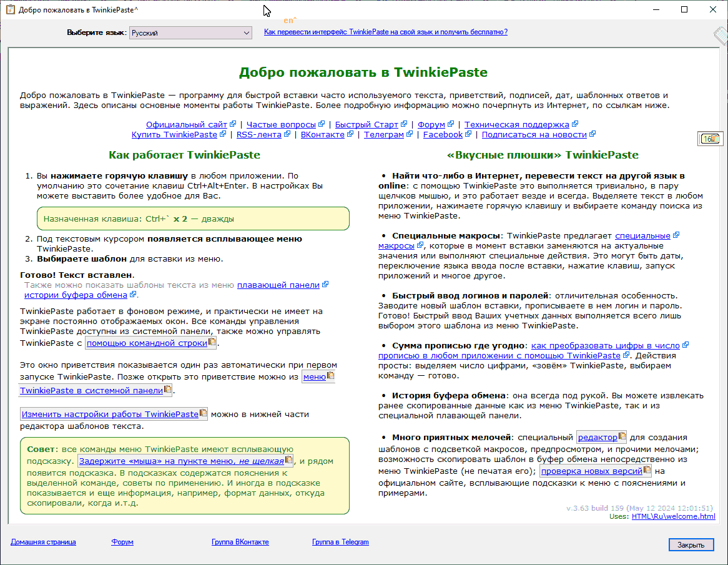Click помощью командной строки link

click(x=147, y=343)
